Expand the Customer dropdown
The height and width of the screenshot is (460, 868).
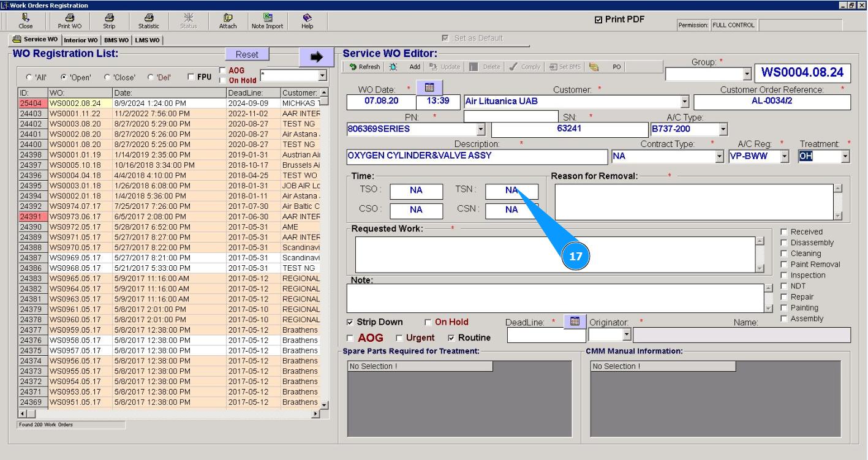pos(684,102)
